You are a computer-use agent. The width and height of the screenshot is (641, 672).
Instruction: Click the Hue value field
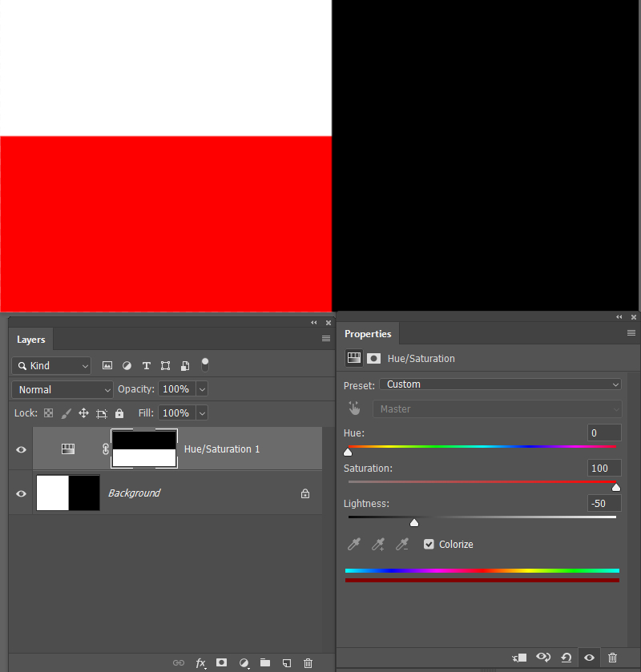604,433
